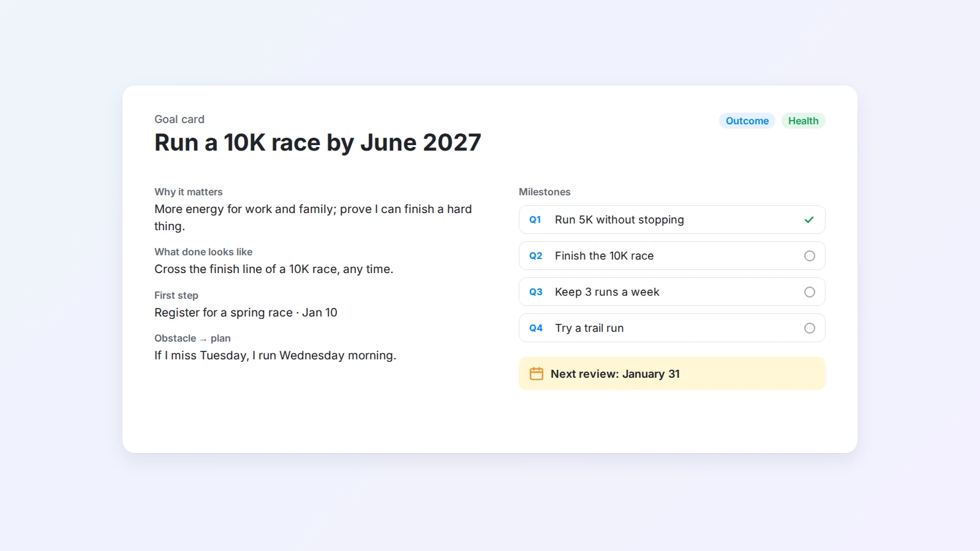
Task: Select the Health tag
Action: tap(803, 121)
